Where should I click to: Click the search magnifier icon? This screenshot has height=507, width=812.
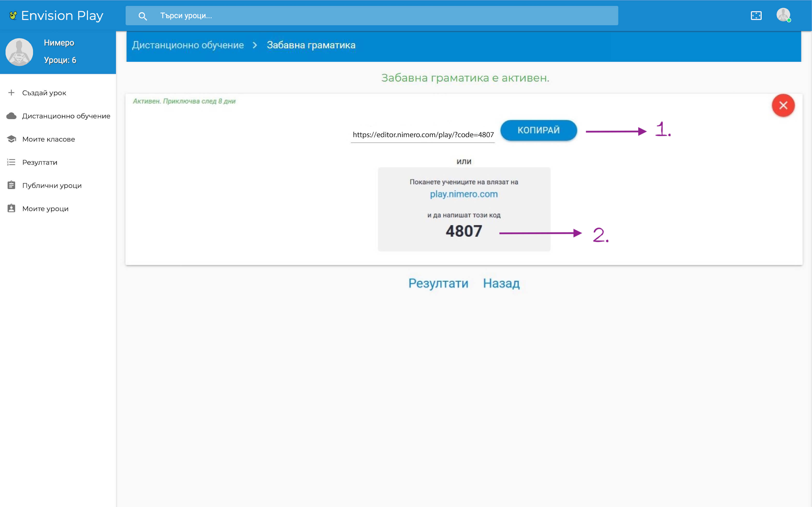[x=143, y=16]
